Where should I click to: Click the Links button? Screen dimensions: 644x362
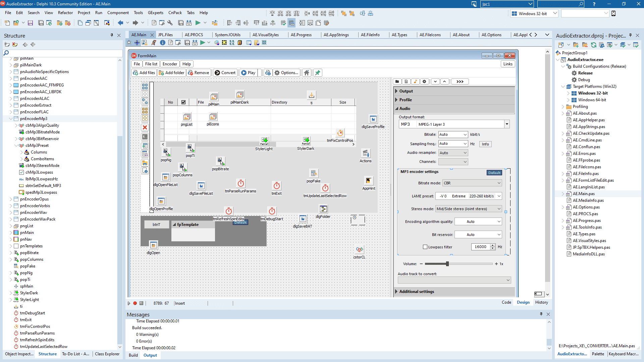[508, 64]
